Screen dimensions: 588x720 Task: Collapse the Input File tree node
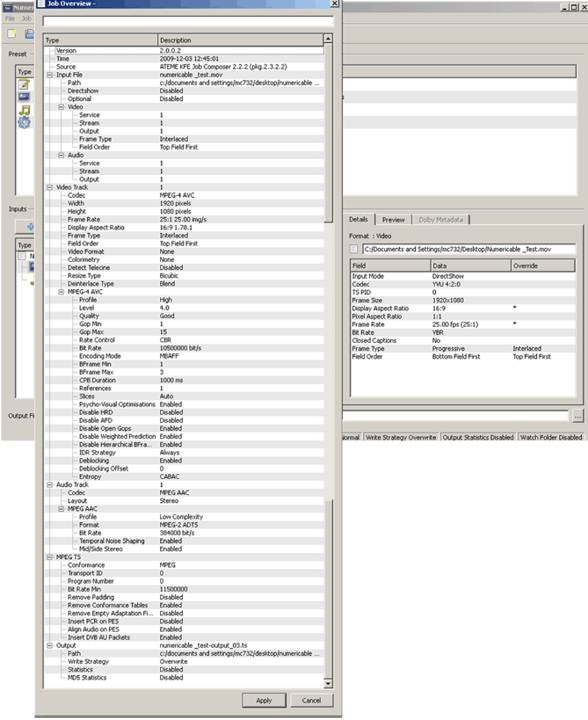(x=50, y=75)
